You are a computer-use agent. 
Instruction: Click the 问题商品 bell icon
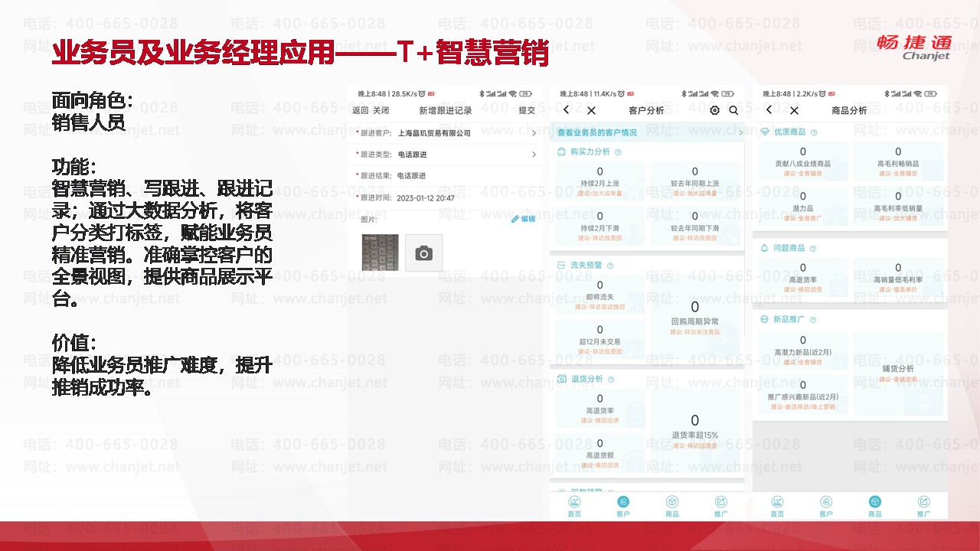tap(764, 248)
